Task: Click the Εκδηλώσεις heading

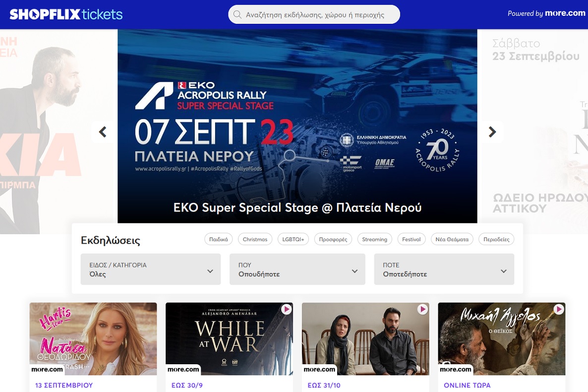Action: [111, 240]
